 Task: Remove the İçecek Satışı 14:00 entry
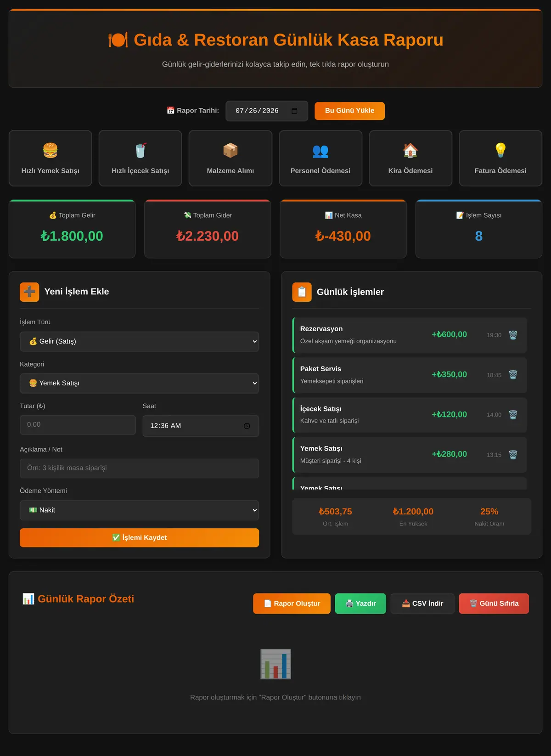513,415
